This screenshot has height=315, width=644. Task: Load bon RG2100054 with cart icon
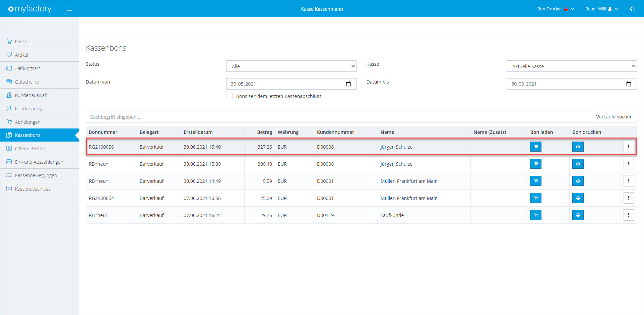pyautogui.click(x=536, y=198)
